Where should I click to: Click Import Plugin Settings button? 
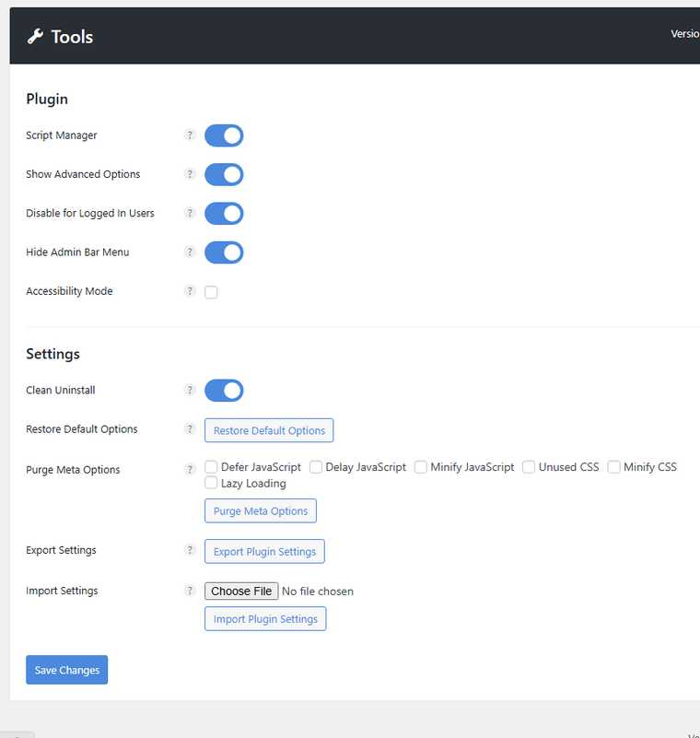(265, 619)
